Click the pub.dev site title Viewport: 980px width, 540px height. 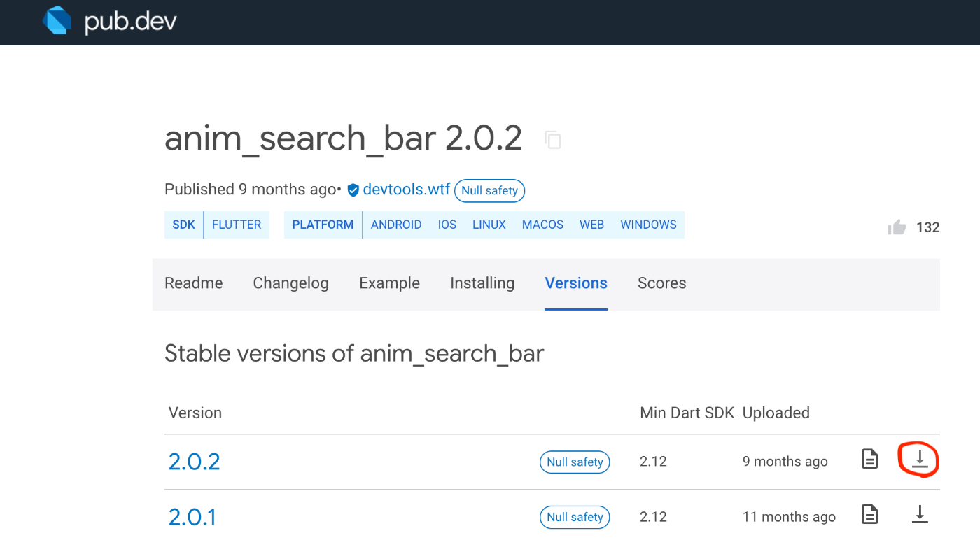point(130,22)
